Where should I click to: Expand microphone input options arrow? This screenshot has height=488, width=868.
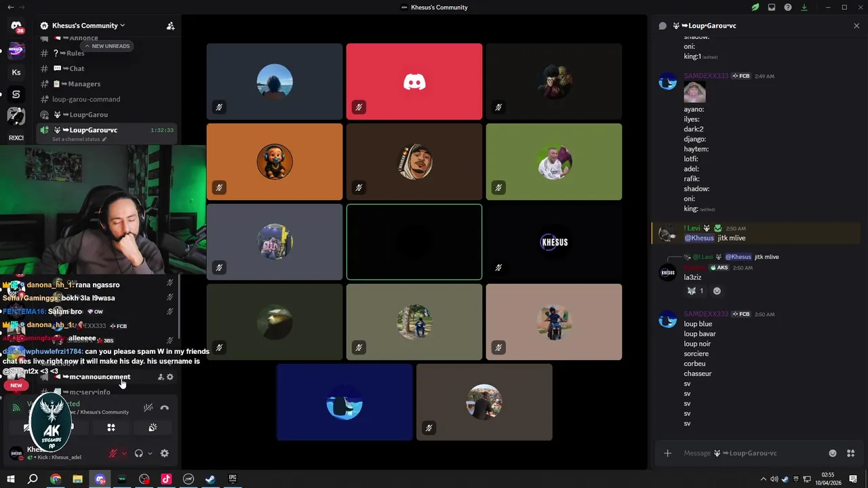(x=123, y=453)
